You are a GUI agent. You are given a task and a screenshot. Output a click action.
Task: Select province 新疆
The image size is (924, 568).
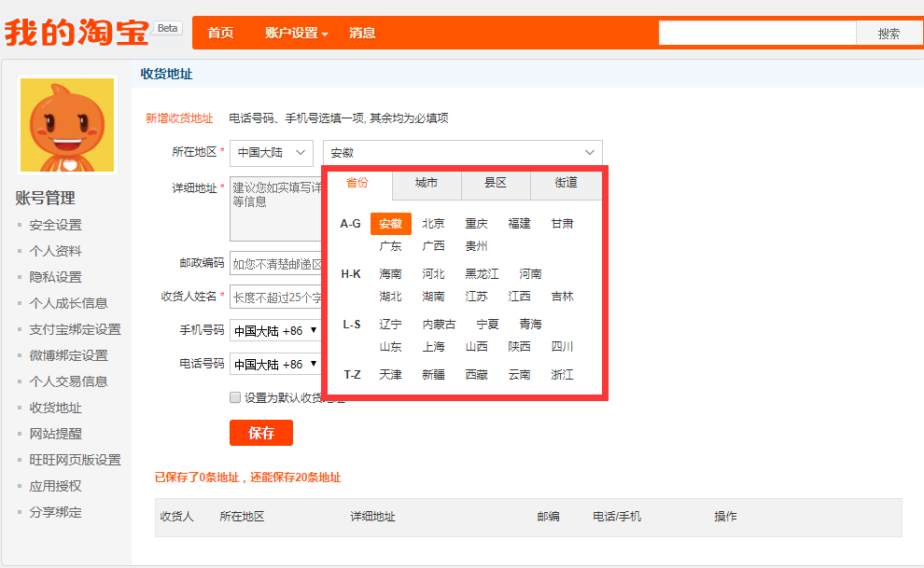[433, 374]
